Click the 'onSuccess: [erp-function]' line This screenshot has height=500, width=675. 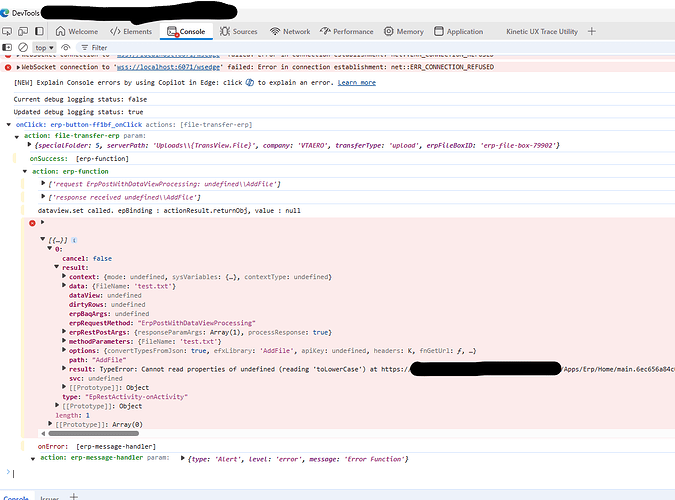click(x=79, y=159)
